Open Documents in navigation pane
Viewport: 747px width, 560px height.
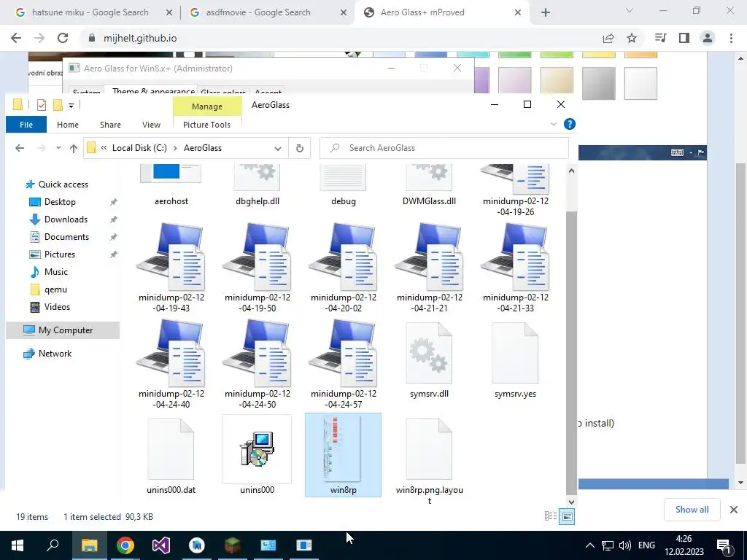[66, 237]
